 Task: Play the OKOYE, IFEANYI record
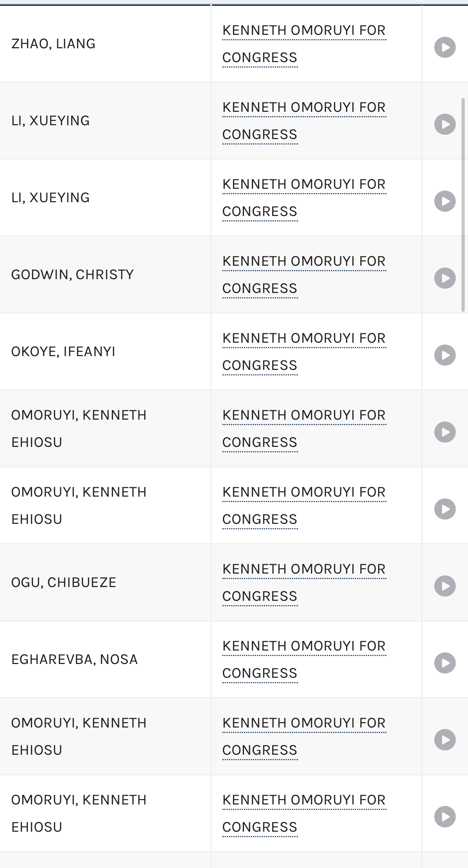click(444, 355)
